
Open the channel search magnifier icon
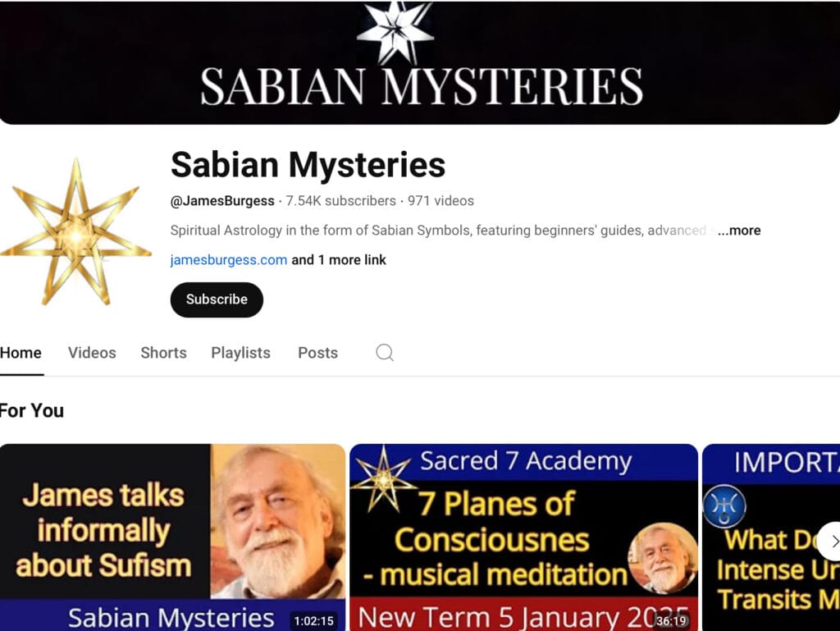[385, 353]
